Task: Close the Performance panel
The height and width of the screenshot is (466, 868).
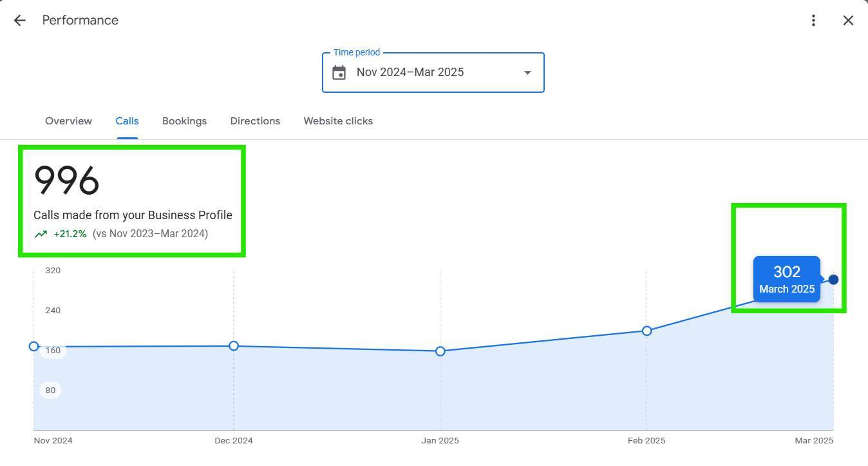Action: (x=848, y=21)
